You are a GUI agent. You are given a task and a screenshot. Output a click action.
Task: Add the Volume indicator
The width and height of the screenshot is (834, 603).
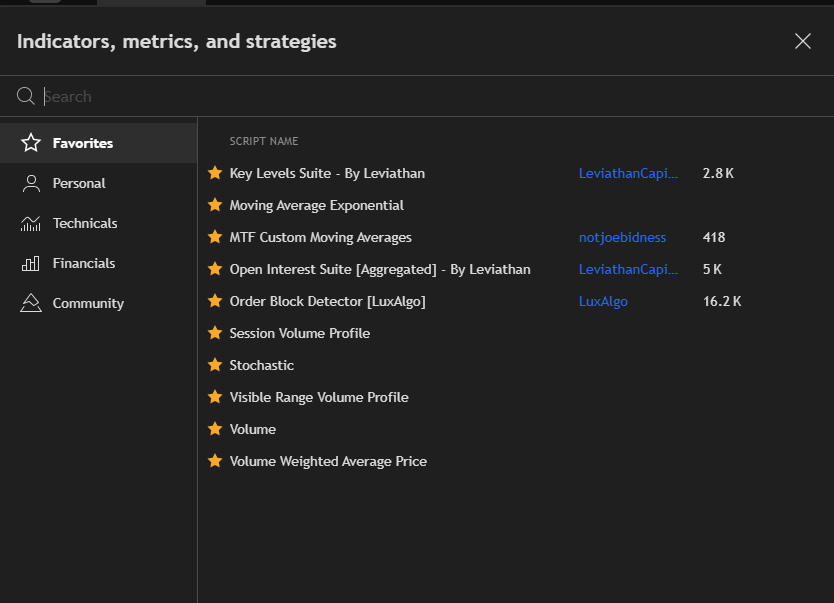click(x=253, y=429)
